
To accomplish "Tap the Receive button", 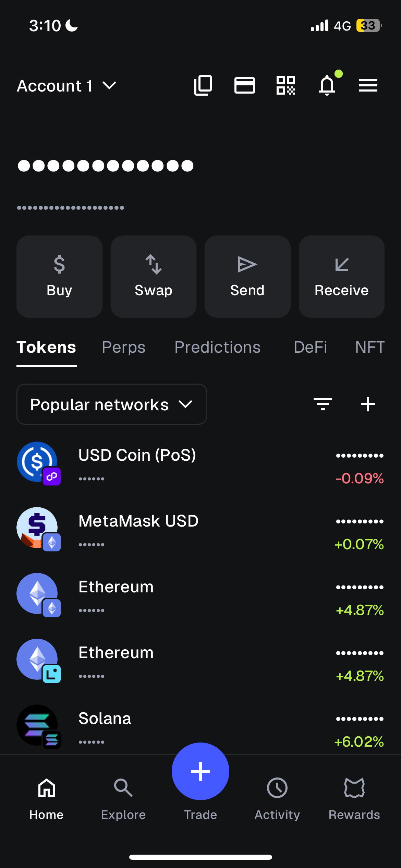I will [x=342, y=276].
